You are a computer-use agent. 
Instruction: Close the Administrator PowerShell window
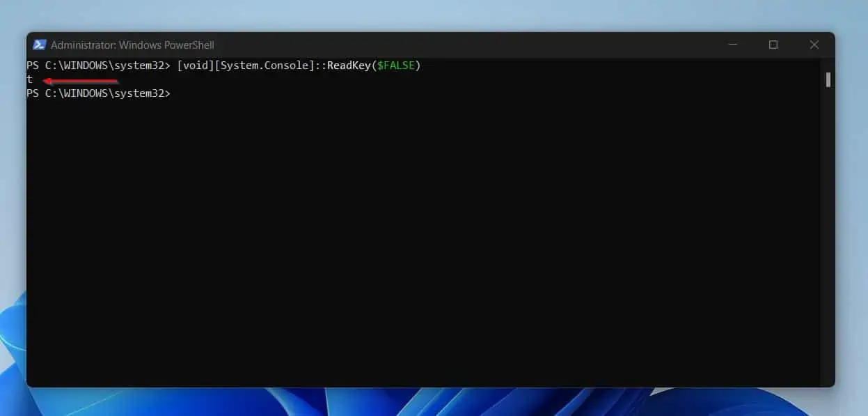(x=814, y=45)
